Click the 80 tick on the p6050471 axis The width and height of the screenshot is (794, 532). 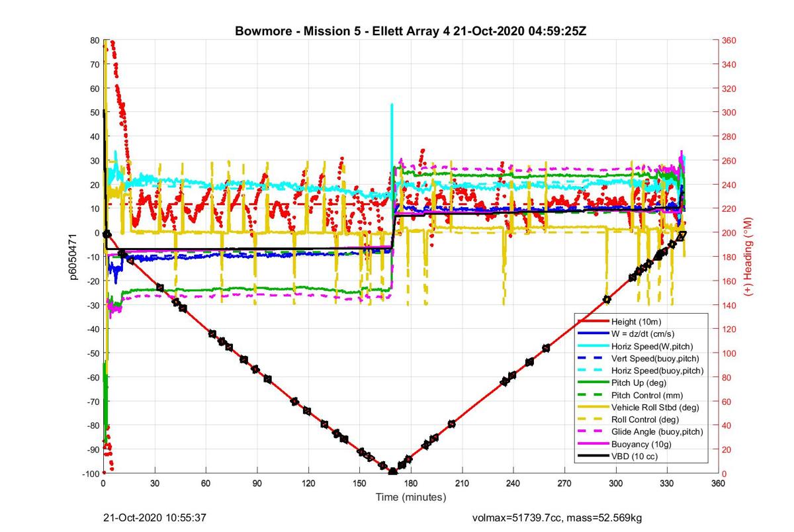(95, 40)
